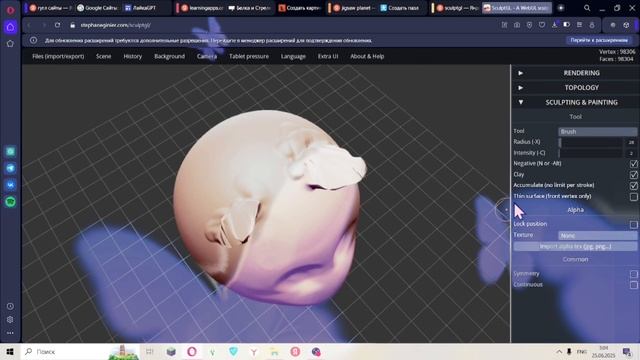640x360 pixels.
Task: Open the Texture dropdown showing None
Action: [x=598, y=236]
